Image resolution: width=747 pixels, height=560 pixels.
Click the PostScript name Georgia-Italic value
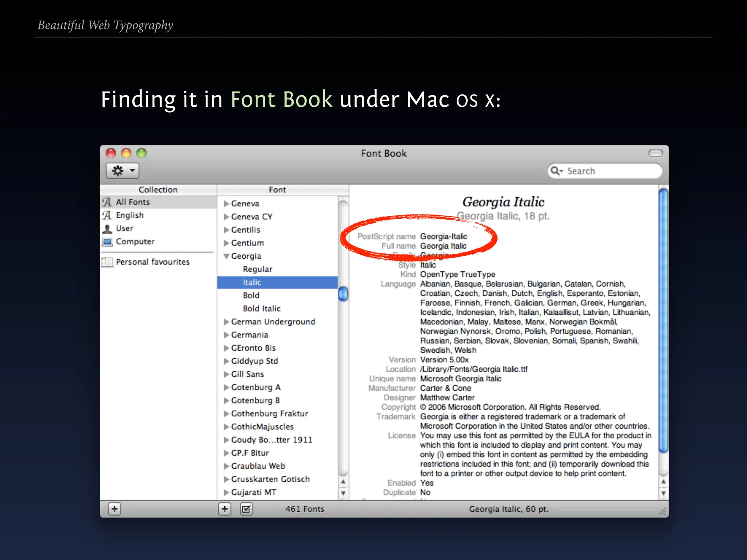pyautogui.click(x=444, y=237)
